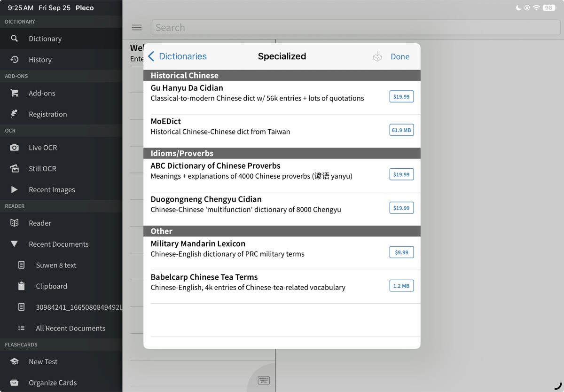Tap Done to close Specialized dialog
Image resolution: width=564 pixels, height=392 pixels.
400,56
